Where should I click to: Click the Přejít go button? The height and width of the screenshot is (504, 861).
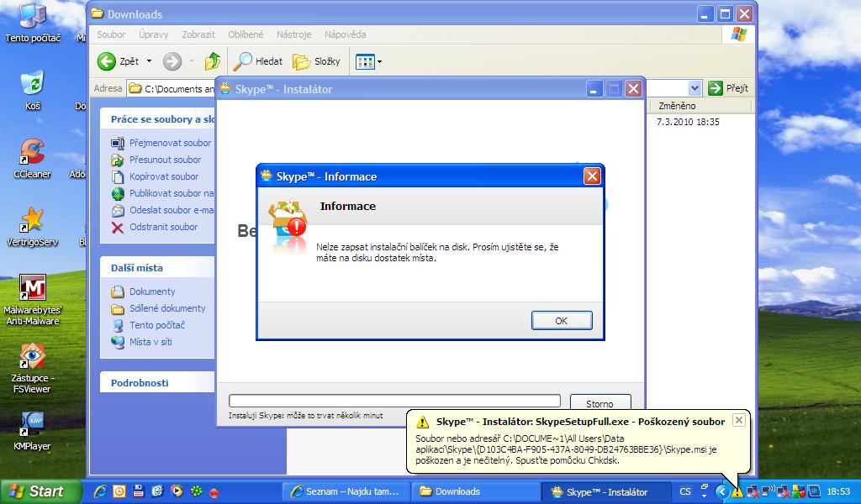[x=728, y=87]
